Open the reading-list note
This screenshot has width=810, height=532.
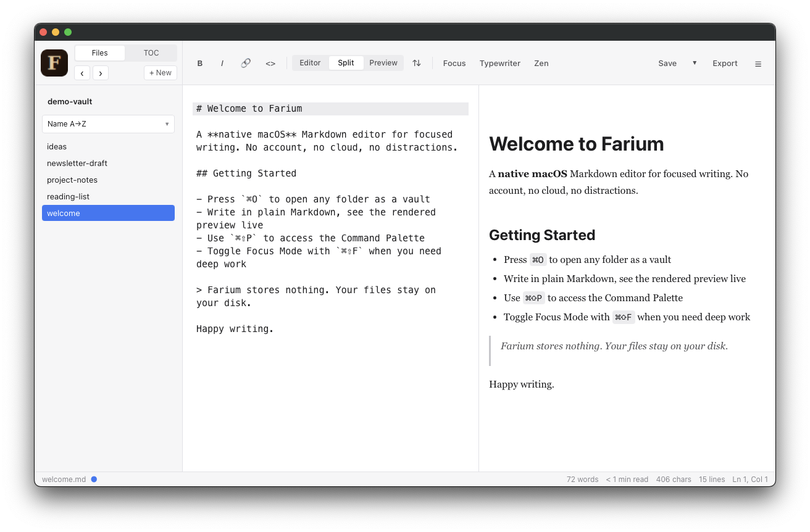(108, 197)
